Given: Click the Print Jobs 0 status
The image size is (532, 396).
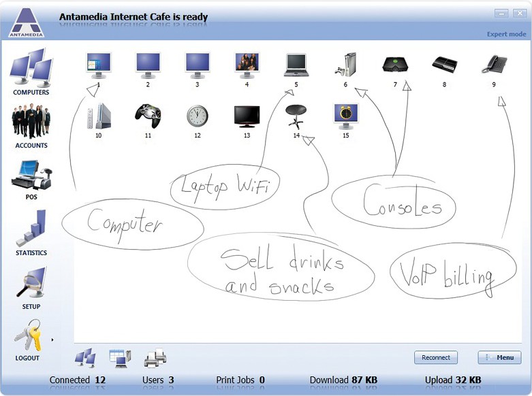Looking at the screenshot, I should [x=240, y=380].
